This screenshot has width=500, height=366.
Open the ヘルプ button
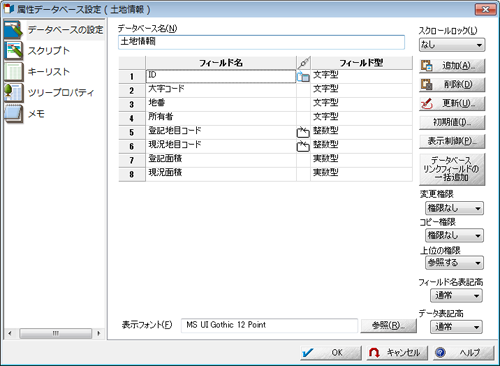[x=463, y=353]
